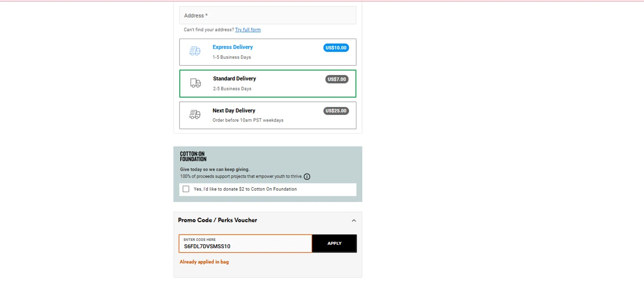Collapse the Promo Code section chevron

[354, 220]
